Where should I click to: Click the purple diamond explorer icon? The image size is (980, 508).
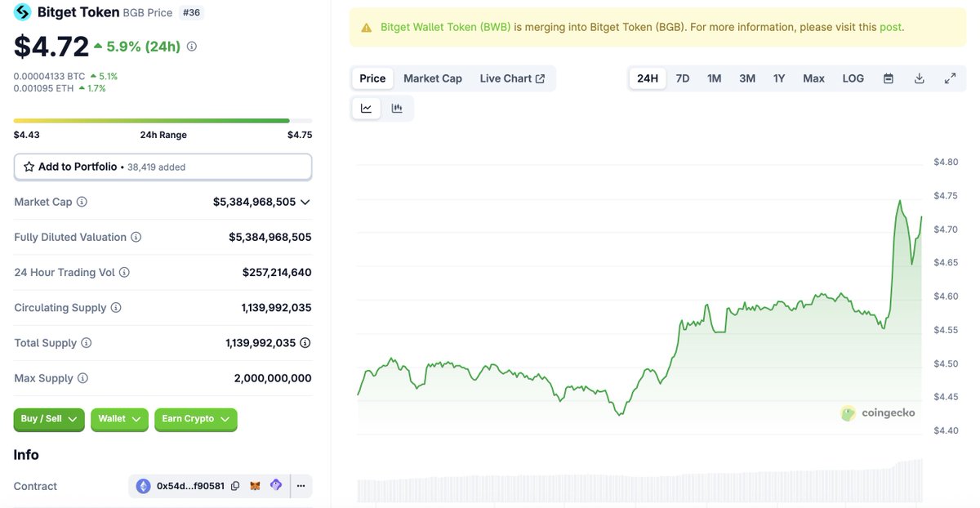click(276, 485)
